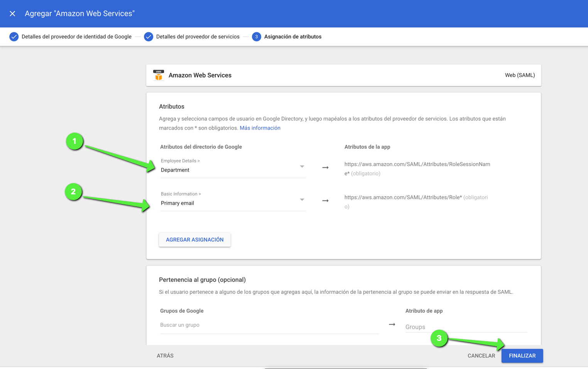
Task: Click the mapping arrow next to Department
Action: (325, 168)
